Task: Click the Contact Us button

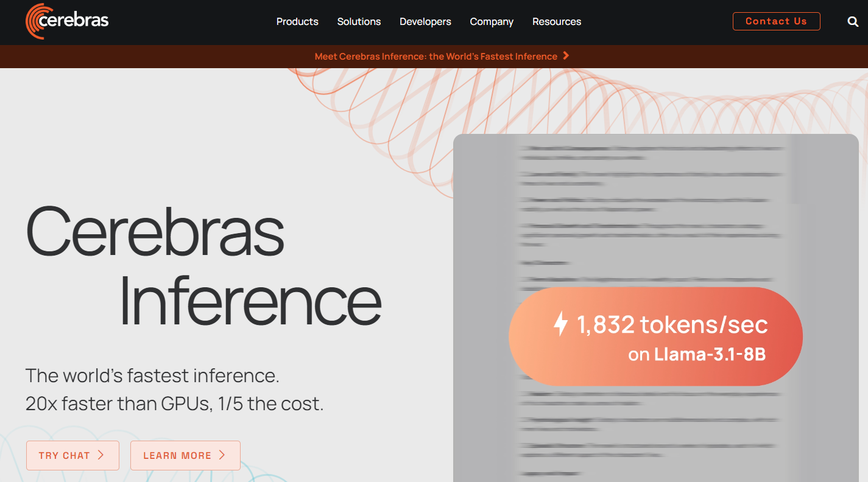Action: click(776, 21)
